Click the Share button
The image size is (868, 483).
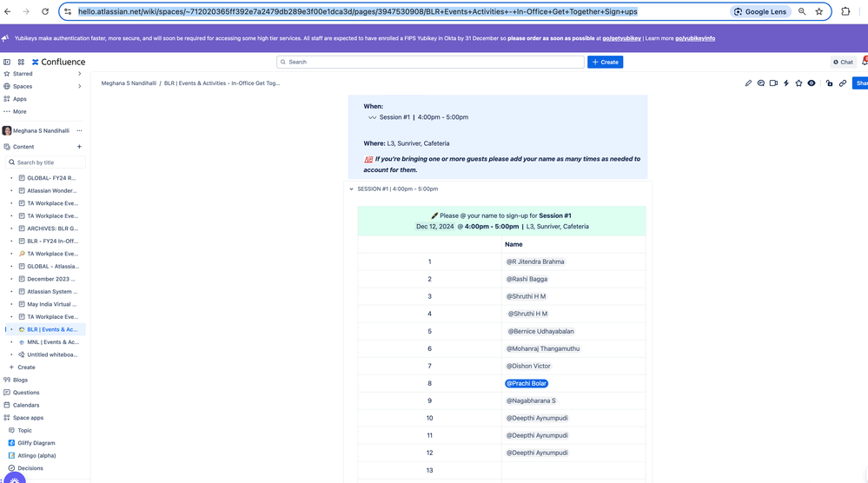861,83
